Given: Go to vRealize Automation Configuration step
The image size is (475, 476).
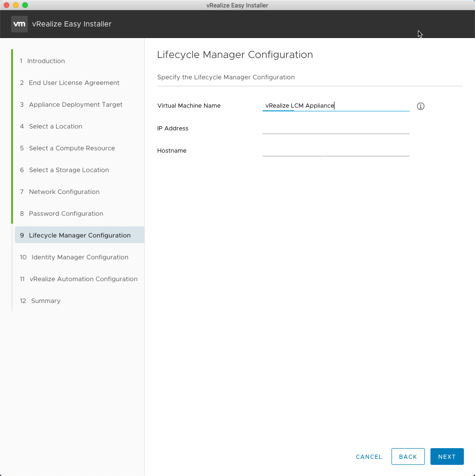Looking at the screenshot, I should [x=83, y=279].
